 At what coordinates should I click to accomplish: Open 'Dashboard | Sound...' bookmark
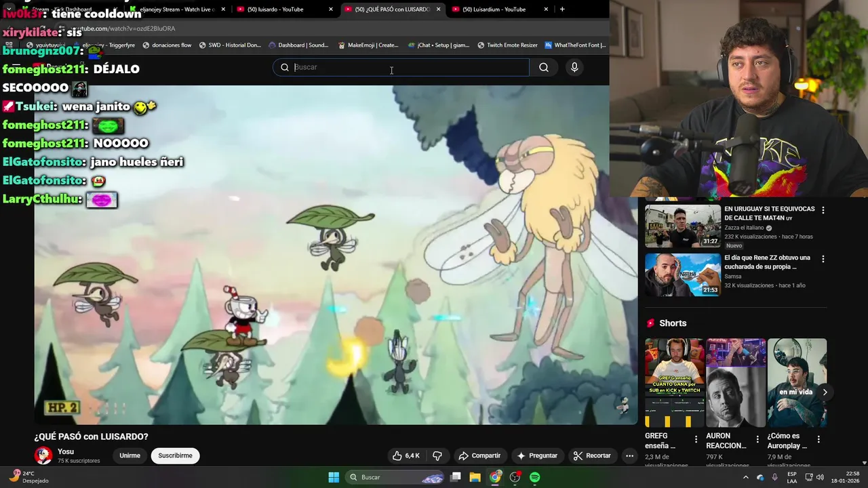298,45
